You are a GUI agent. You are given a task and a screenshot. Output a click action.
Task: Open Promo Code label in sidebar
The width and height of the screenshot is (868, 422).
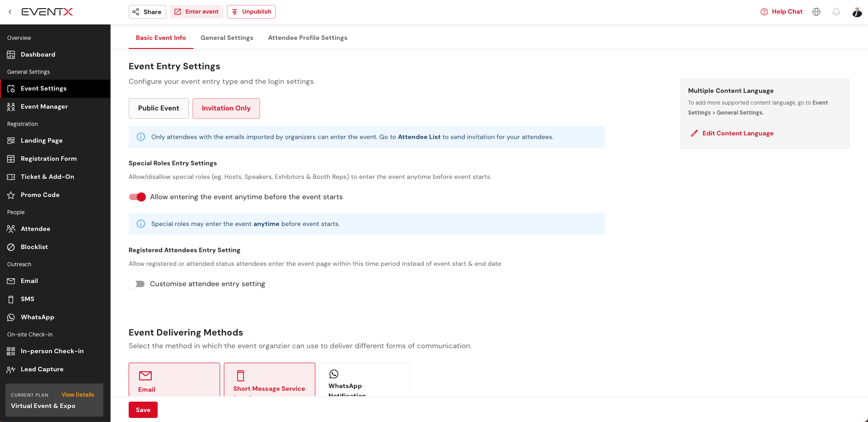point(40,195)
